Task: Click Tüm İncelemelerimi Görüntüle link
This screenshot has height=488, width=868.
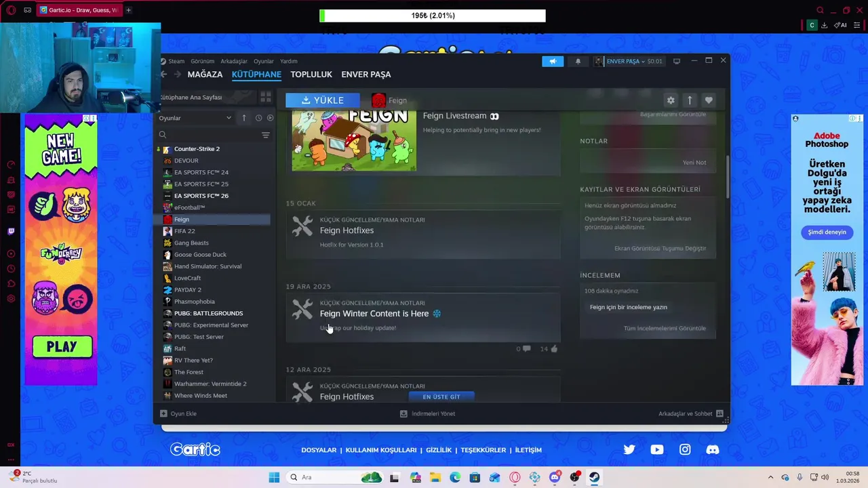Action: (665, 328)
